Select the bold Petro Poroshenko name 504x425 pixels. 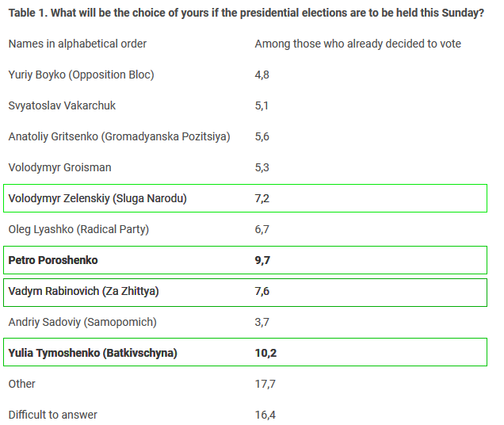pos(53,260)
